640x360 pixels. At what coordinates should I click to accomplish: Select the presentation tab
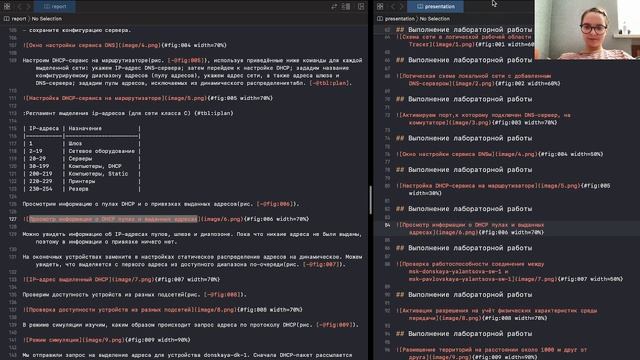coord(436,6)
